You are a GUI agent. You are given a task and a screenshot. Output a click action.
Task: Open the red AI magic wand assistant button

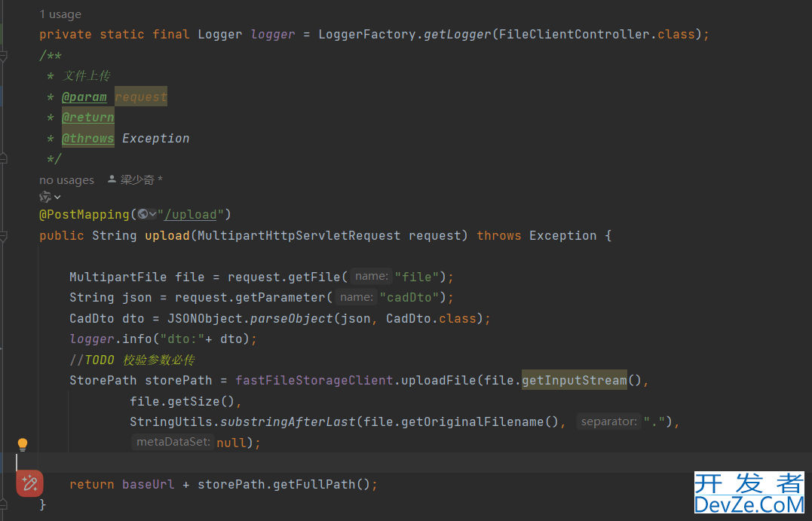coord(29,483)
